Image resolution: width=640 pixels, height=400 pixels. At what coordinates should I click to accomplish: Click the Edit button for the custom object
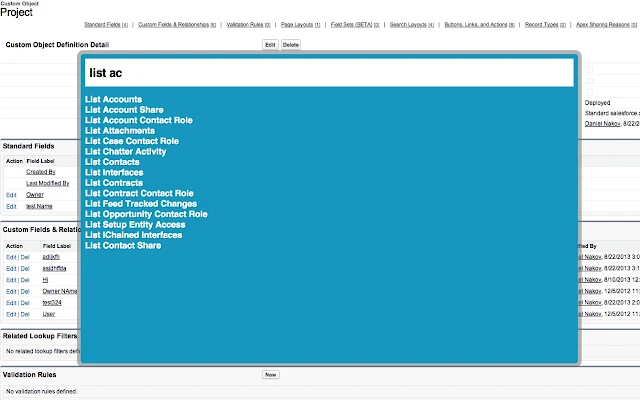coord(270,45)
